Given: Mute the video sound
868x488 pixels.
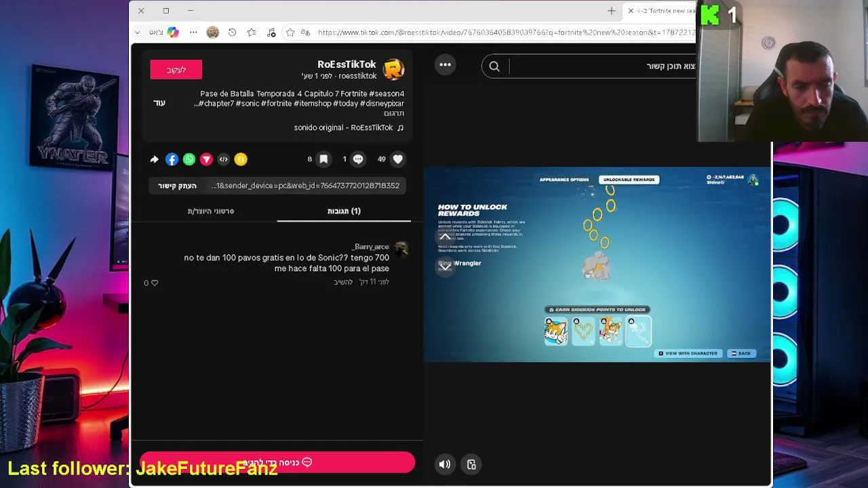Looking at the screenshot, I should 444,464.
